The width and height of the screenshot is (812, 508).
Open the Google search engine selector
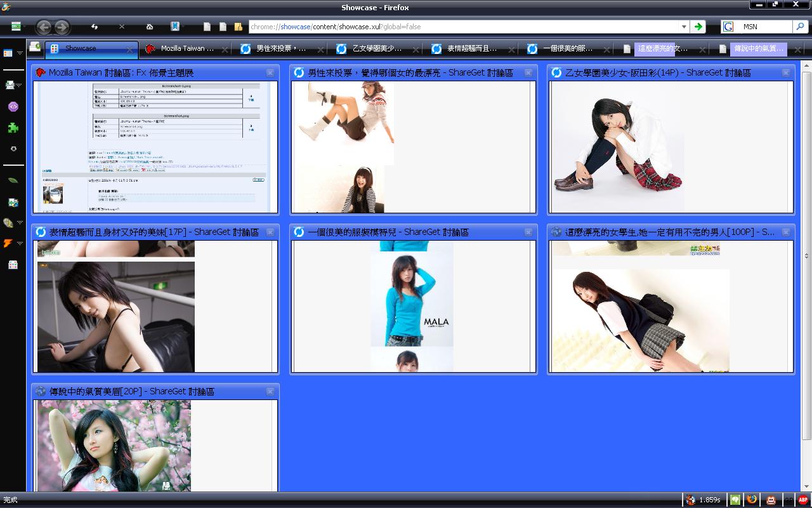pos(729,27)
